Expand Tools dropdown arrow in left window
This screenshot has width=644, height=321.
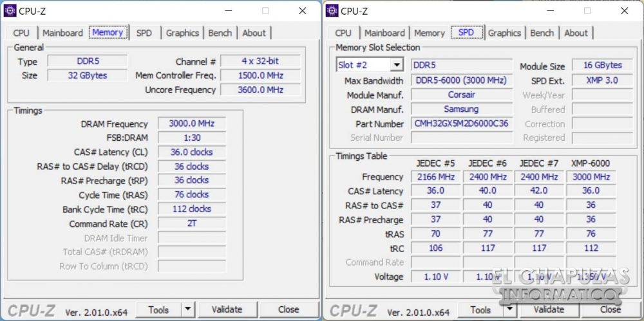click(x=187, y=310)
